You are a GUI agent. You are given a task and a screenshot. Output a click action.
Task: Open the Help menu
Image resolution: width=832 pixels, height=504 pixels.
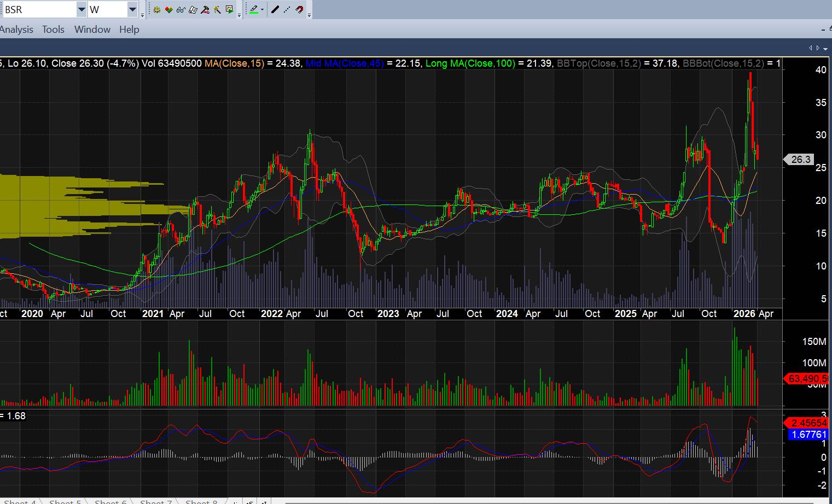click(129, 30)
